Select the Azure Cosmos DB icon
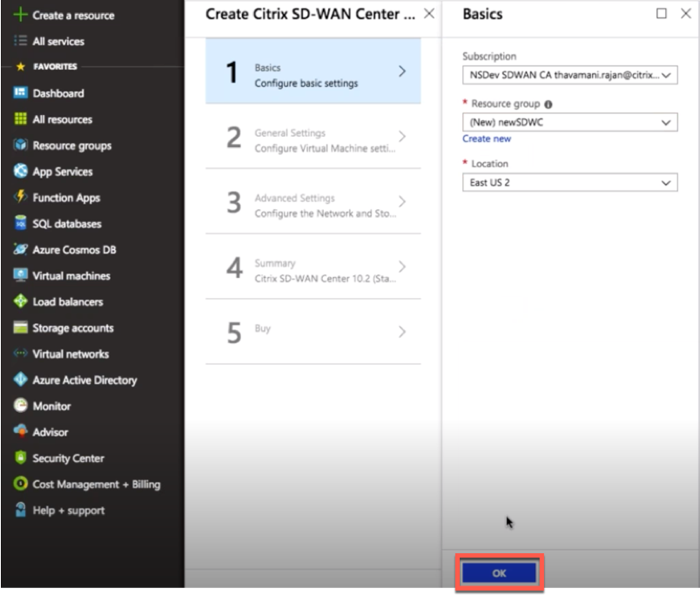 pos(21,249)
